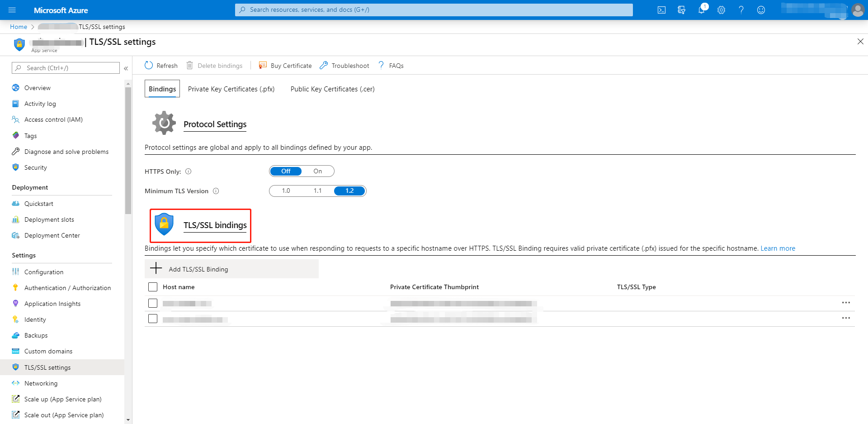Click the top resource search field
The height and width of the screenshot is (424, 868).
tap(434, 10)
